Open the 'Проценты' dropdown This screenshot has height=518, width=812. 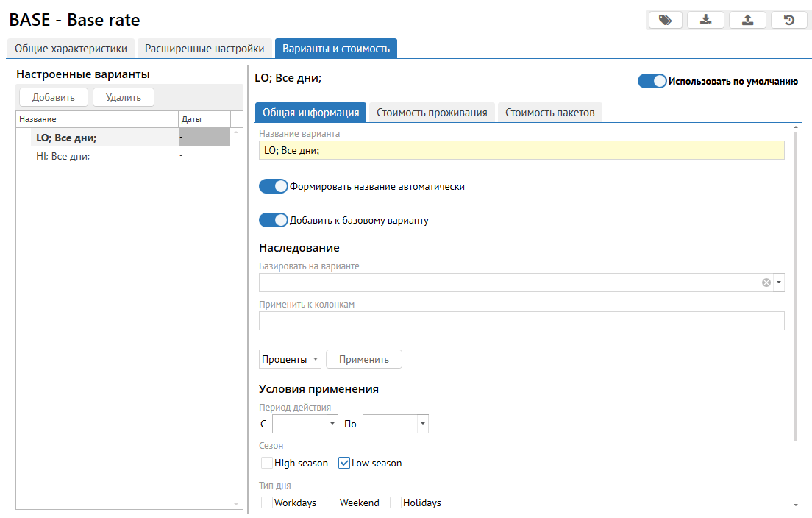291,359
